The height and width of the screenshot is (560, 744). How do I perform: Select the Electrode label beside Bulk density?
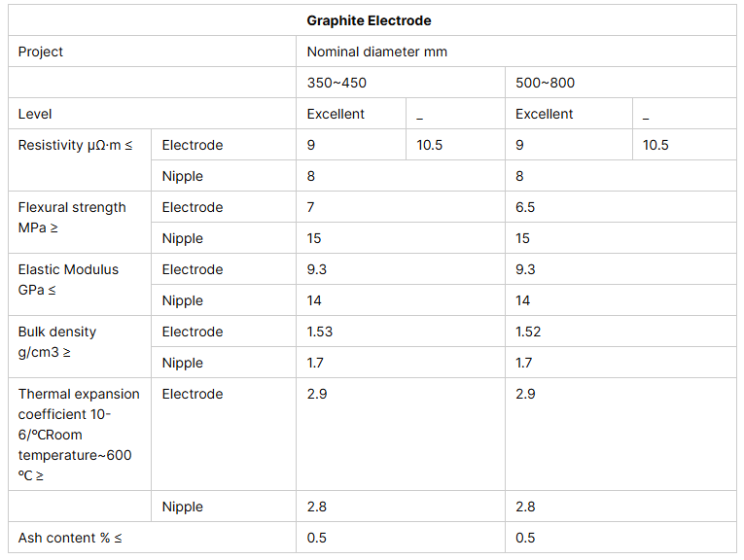pyautogui.click(x=193, y=332)
